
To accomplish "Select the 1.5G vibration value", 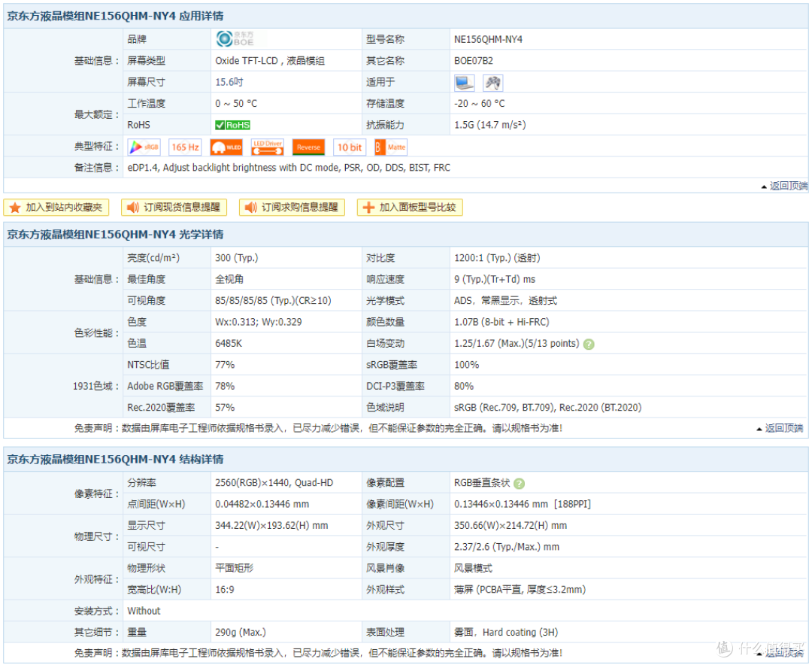I will coord(490,125).
